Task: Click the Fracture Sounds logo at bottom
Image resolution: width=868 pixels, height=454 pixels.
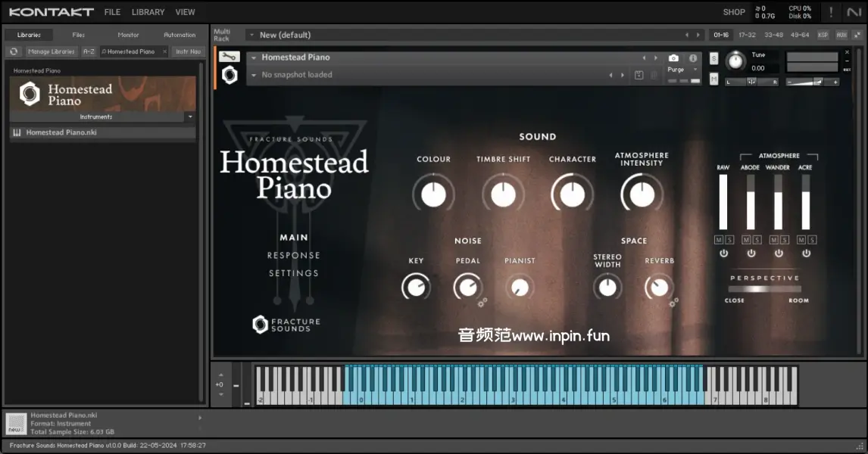Action: point(286,325)
